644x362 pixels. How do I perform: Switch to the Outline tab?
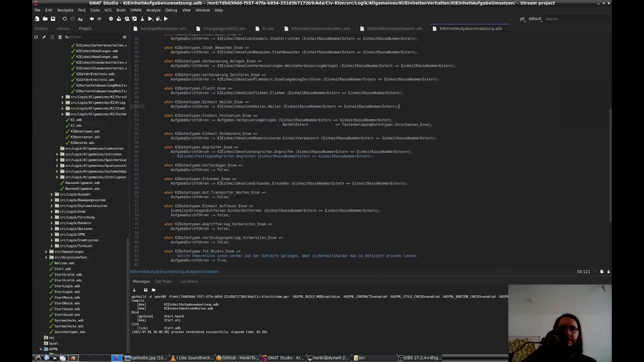(41, 29)
